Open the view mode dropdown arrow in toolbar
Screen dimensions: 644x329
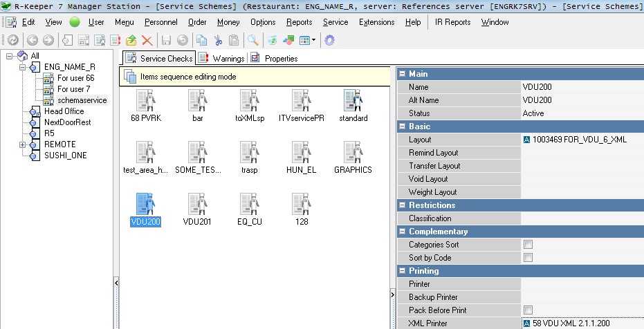tap(314, 40)
